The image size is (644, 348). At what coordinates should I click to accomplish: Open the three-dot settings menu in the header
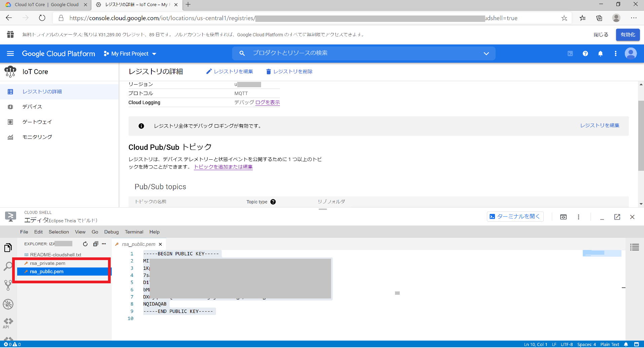click(615, 54)
